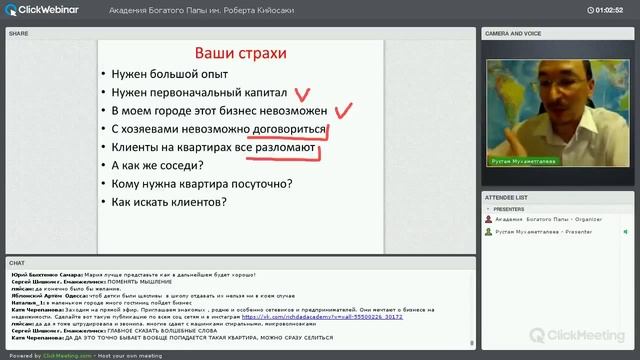Image resolution: width=640 pixels, height=360 pixels.
Task: Click the presenter name label on the webcam
Action: (523, 161)
